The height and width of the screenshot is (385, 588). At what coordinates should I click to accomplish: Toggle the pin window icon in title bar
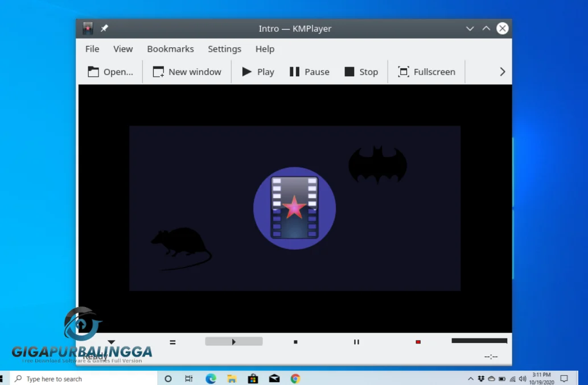coord(104,28)
